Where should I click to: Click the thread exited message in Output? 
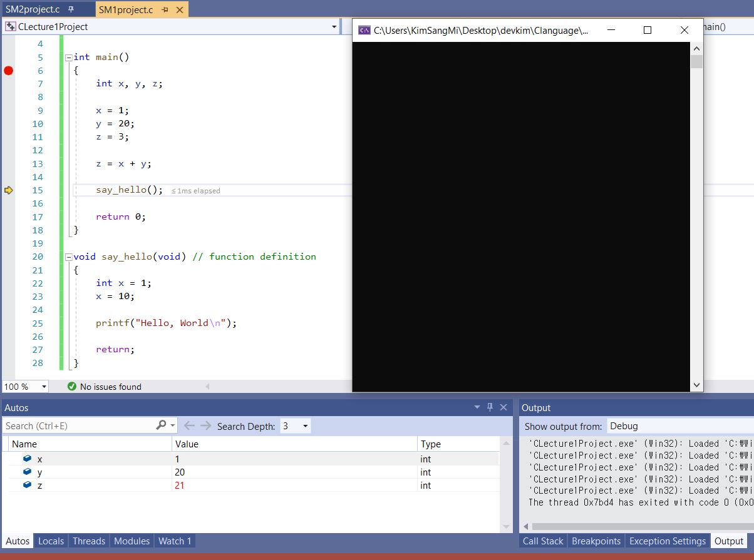coord(641,502)
